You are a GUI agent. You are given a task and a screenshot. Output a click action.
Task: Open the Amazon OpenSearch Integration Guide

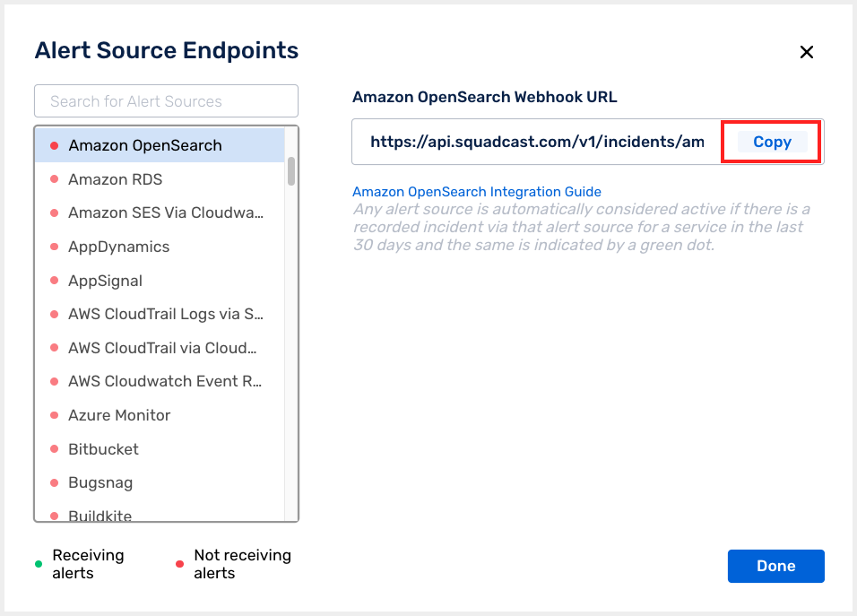tap(476, 192)
